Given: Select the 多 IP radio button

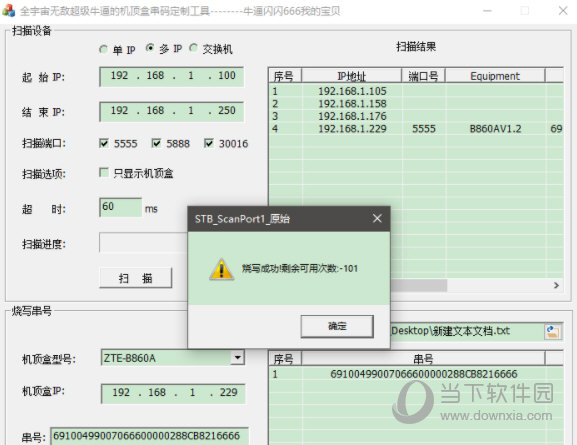Looking at the screenshot, I should [x=150, y=48].
